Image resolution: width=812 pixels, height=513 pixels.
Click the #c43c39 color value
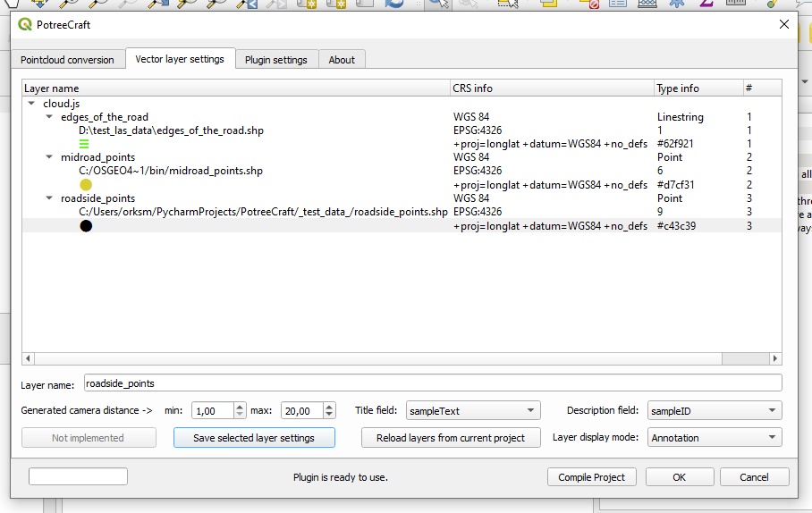tap(676, 226)
